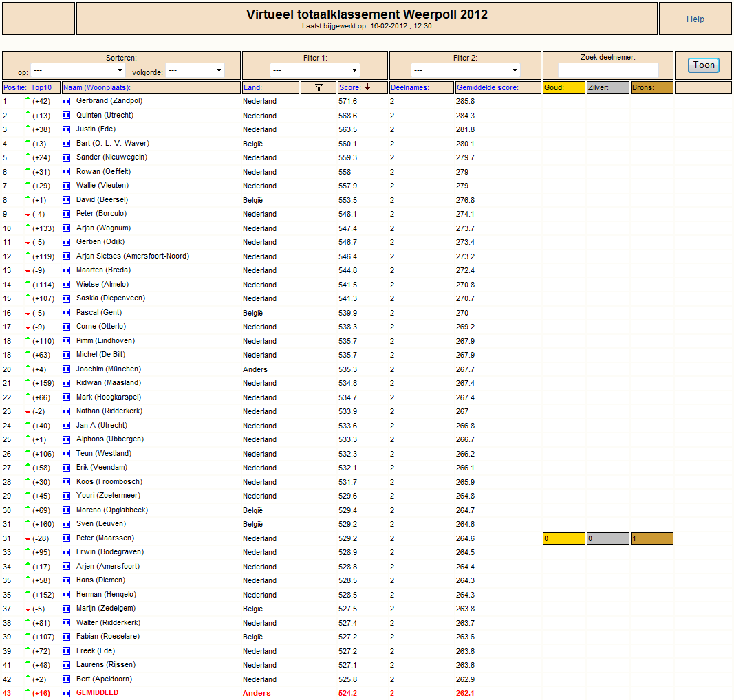The image size is (734, 700).
Task: Sort by the Positie column header
Action: coord(15,87)
